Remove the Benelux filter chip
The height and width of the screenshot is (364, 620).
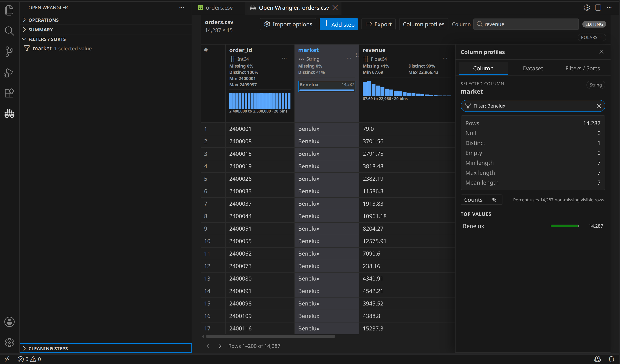coord(599,106)
